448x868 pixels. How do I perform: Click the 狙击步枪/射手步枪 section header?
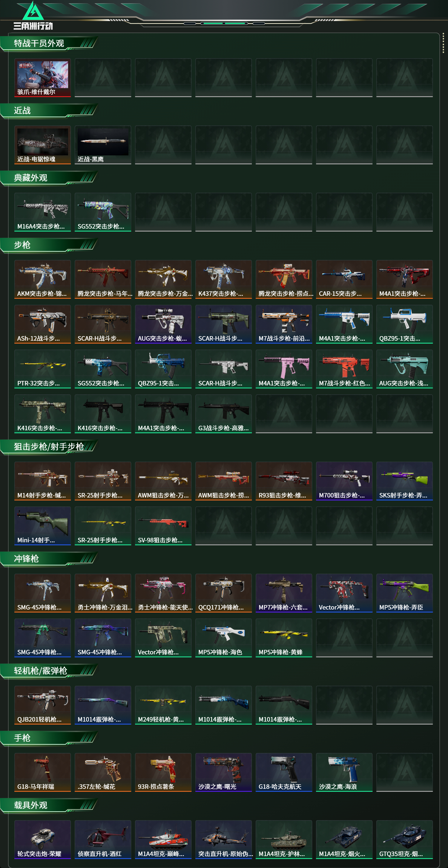tap(49, 447)
